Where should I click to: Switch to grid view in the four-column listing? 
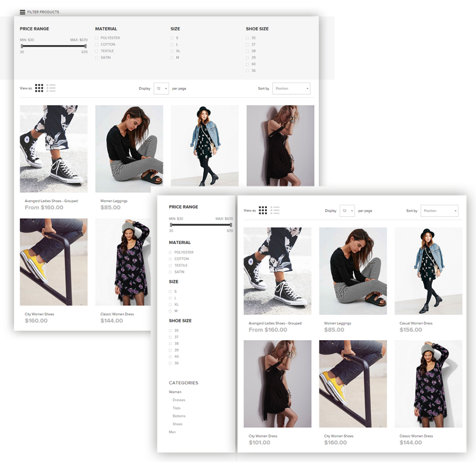(x=39, y=88)
